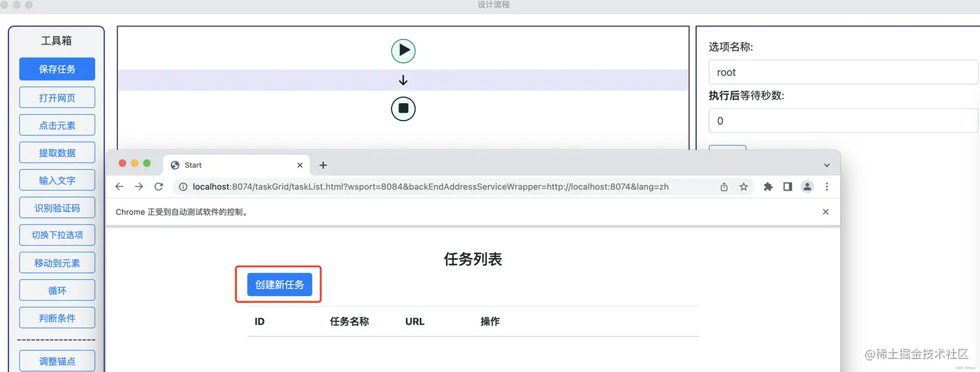Viewport: 980px width, 372px height.
Task: Click 点击元素 in toolbox
Action: (x=57, y=125)
